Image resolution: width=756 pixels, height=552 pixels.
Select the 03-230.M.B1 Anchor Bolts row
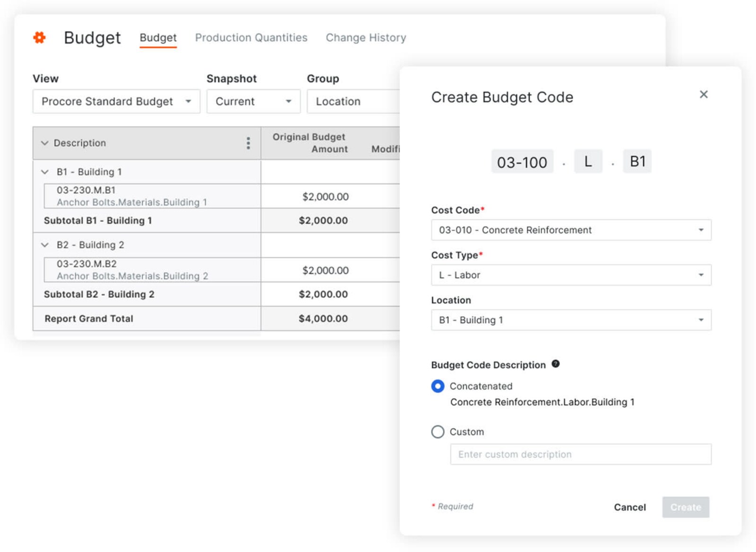152,196
